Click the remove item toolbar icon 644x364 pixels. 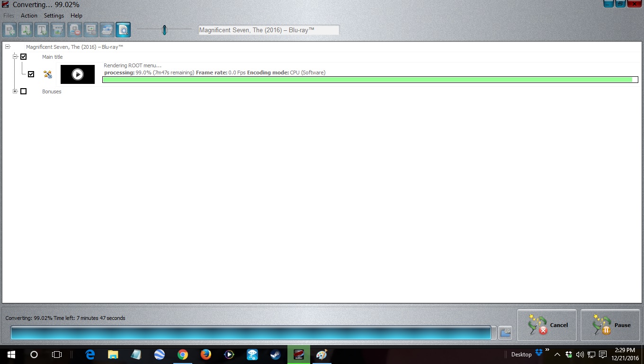click(74, 30)
